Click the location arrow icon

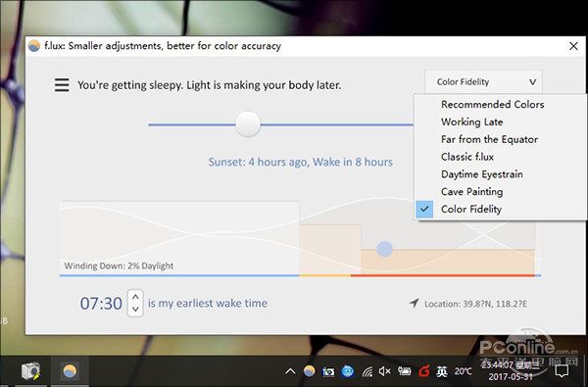[x=414, y=303]
